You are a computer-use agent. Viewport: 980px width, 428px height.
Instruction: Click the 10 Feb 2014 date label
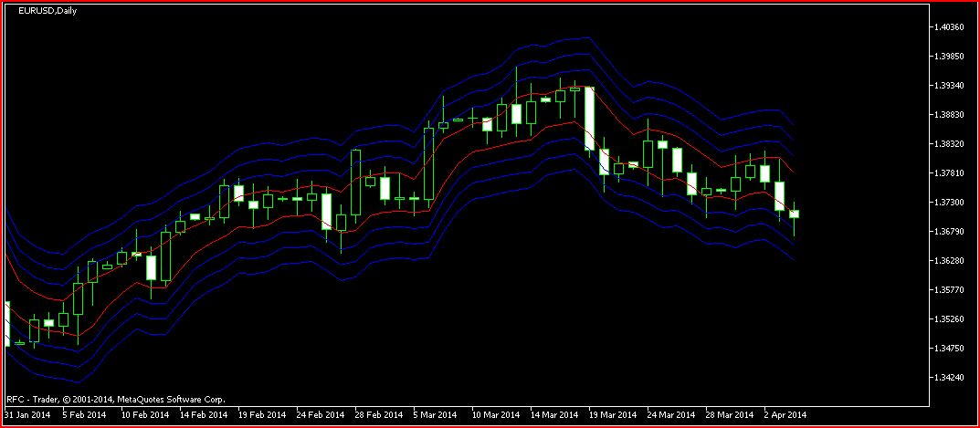(145, 415)
